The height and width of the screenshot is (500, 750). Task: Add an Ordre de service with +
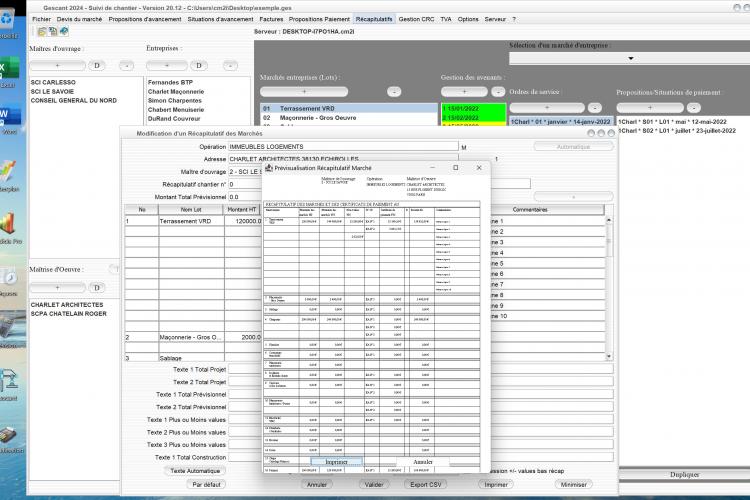(547, 108)
